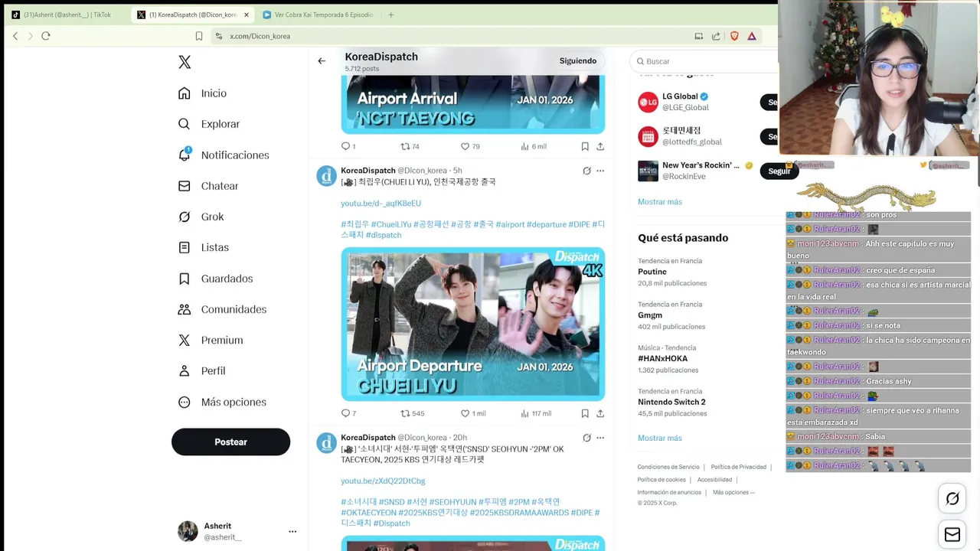
Task: Open youtu.be/zXdQ22DtCbg link
Action: tap(383, 481)
